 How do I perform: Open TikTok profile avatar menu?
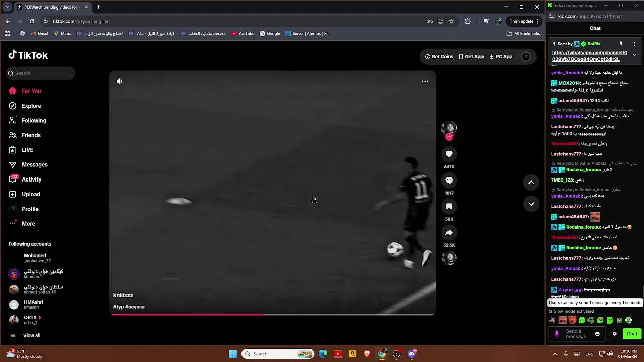tap(526, 57)
